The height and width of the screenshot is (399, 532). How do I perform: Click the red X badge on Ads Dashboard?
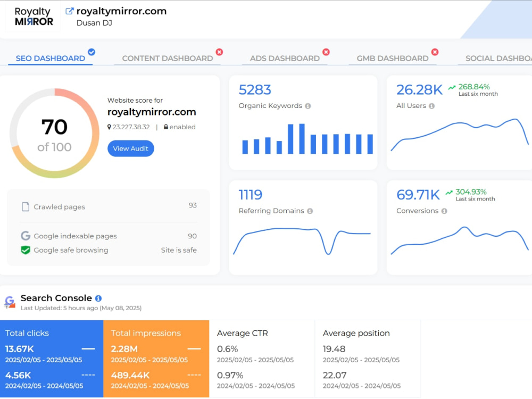[x=326, y=52]
